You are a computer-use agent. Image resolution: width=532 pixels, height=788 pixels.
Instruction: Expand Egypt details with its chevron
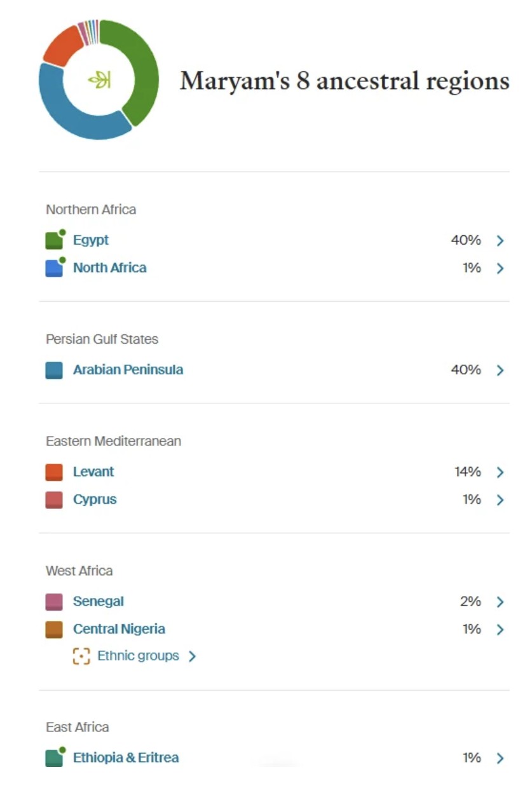pos(500,240)
